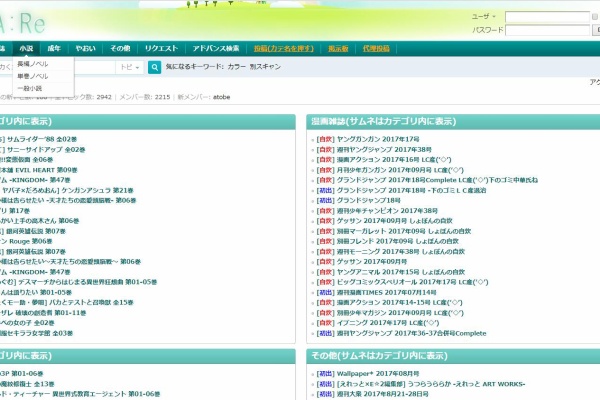Open 週刊少年チャンピオン 2017年38号 entry
The height and width of the screenshot is (400, 600).
click(x=387, y=211)
